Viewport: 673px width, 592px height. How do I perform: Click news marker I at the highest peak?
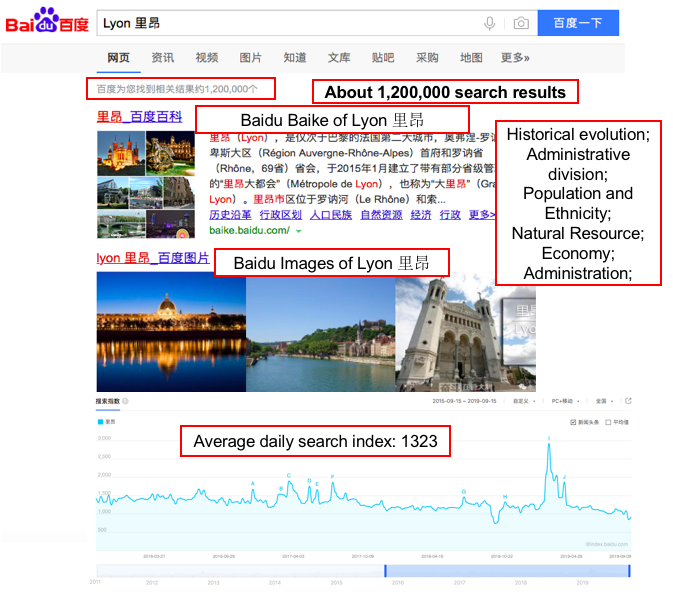(549, 438)
